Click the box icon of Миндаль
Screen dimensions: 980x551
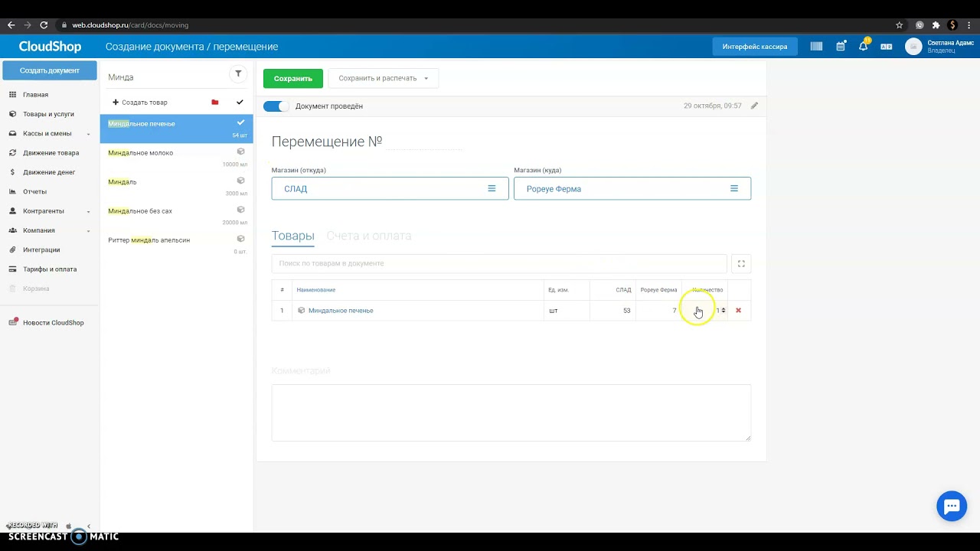pos(240,181)
